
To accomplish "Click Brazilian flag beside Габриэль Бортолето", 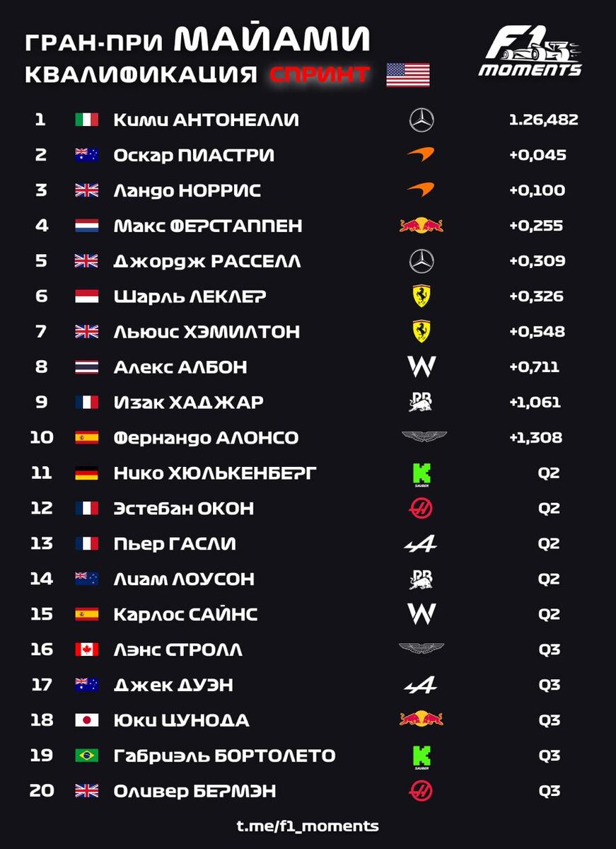I will [87, 756].
